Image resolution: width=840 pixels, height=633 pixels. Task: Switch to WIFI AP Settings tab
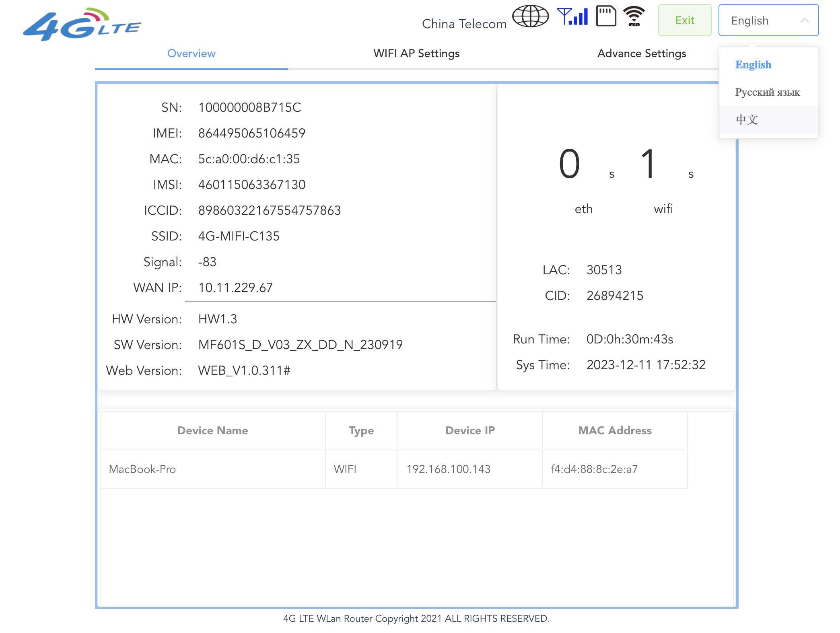[x=416, y=53]
